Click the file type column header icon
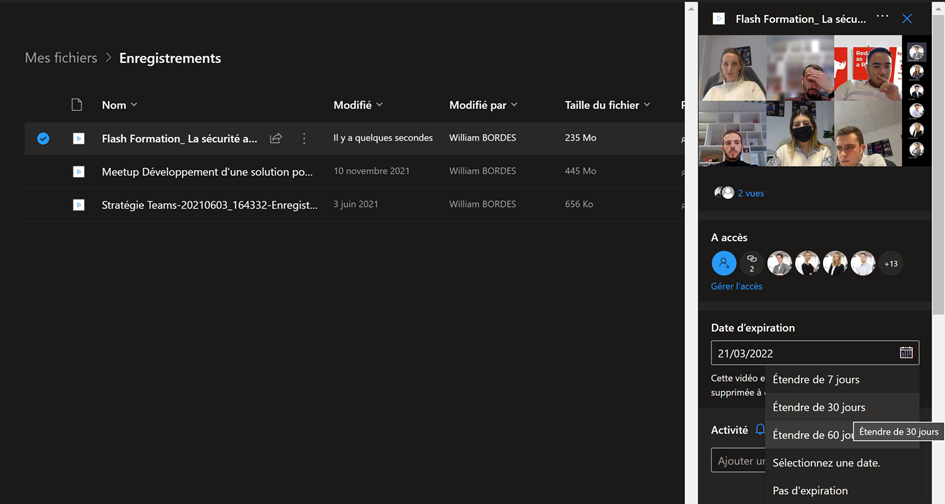The width and height of the screenshot is (945, 504). pyautogui.click(x=77, y=105)
